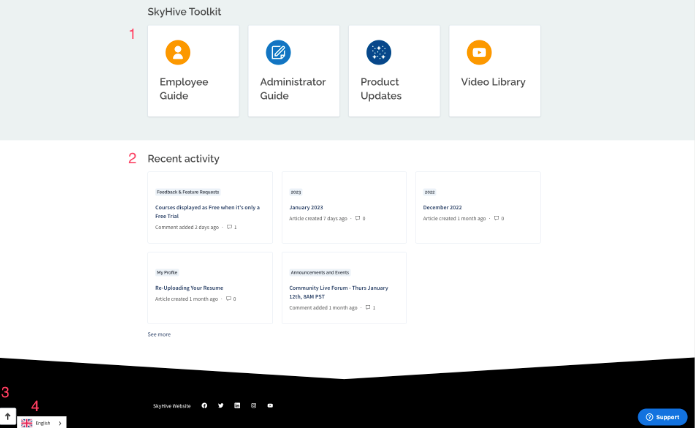Click comment icon on January 2023 article
The height and width of the screenshot is (434, 695).
[358, 218]
